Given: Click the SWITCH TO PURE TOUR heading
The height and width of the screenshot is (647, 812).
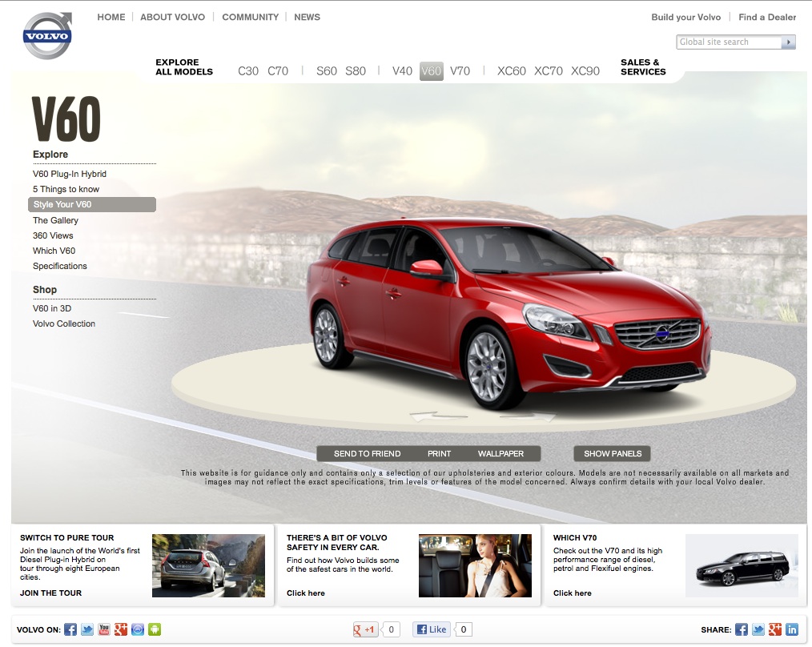Looking at the screenshot, I should pos(66,538).
